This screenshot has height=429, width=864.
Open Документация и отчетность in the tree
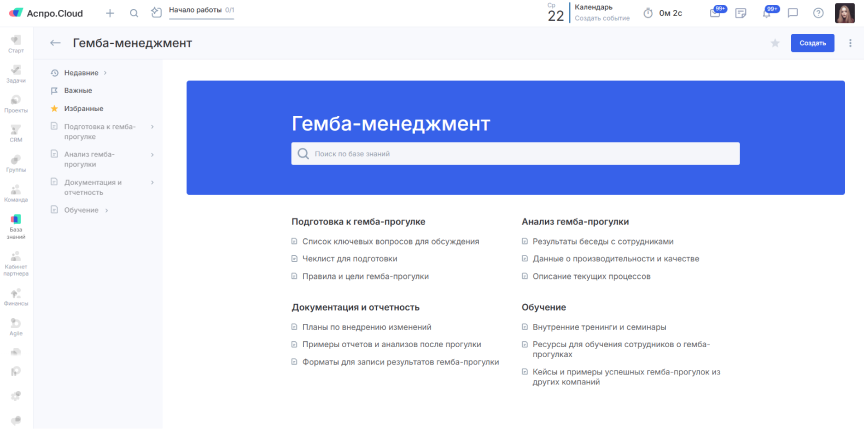93,187
